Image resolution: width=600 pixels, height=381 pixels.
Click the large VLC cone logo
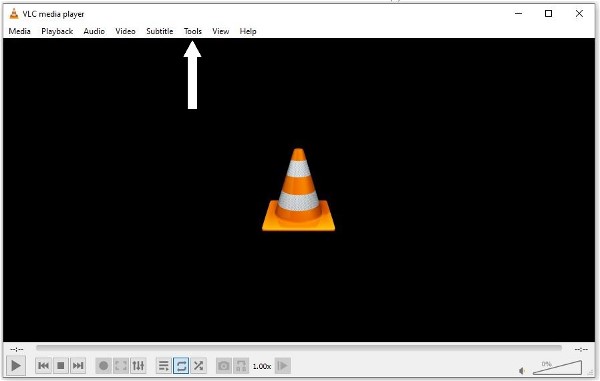tap(298, 190)
